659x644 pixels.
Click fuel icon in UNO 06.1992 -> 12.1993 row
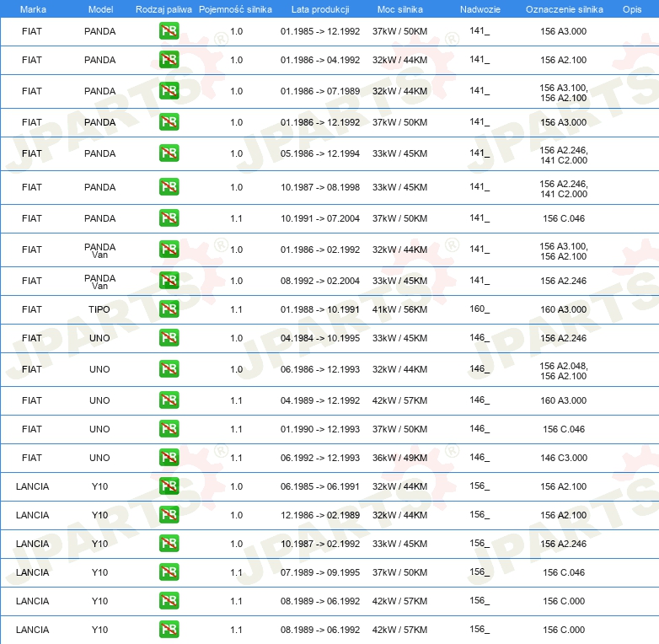click(x=169, y=458)
